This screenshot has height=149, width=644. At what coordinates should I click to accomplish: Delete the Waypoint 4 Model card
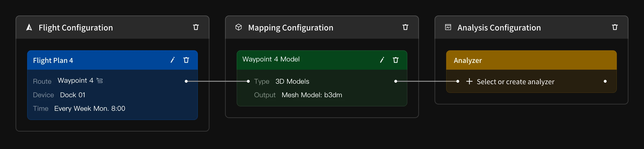[395, 60]
